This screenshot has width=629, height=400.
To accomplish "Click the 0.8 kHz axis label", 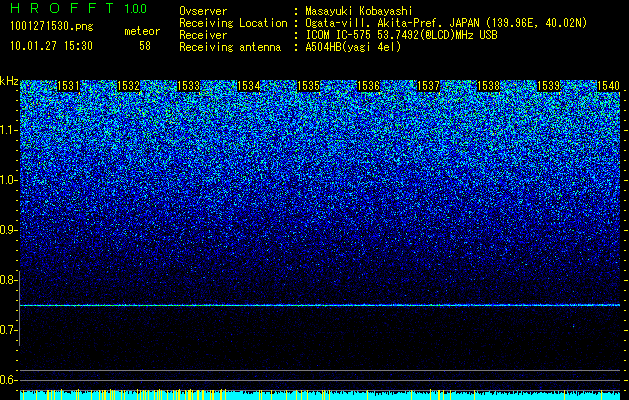I will pyautogui.click(x=8, y=280).
